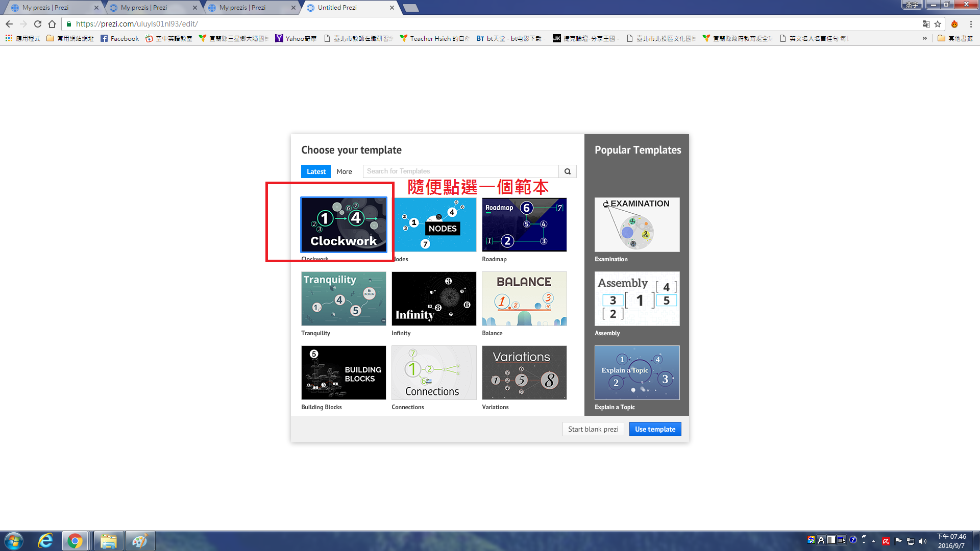The image size is (980, 551).
Task: Pick the Explain a Topic popular template
Action: point(637,373)
